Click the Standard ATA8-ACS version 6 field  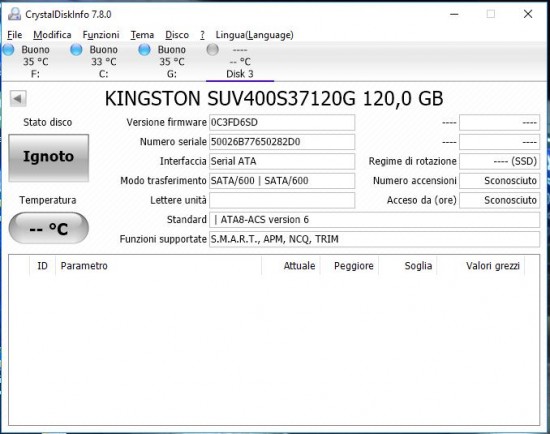(x=374, y=220)
